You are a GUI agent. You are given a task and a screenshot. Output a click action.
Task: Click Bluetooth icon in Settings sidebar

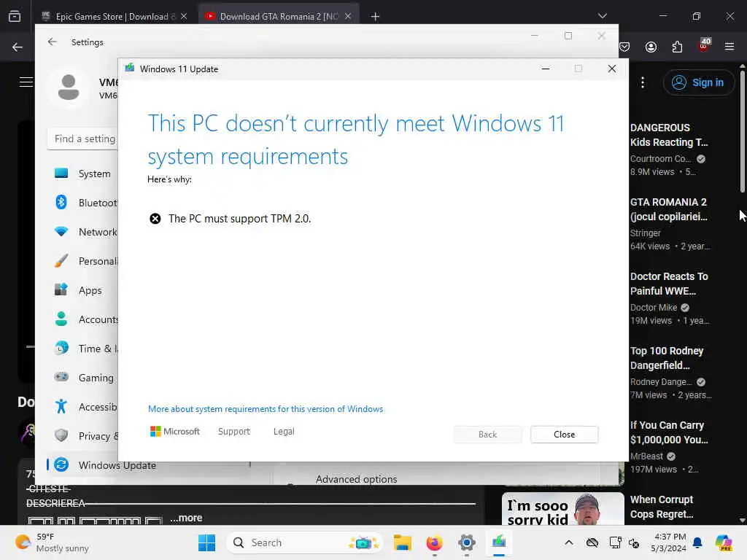(61, 203)
